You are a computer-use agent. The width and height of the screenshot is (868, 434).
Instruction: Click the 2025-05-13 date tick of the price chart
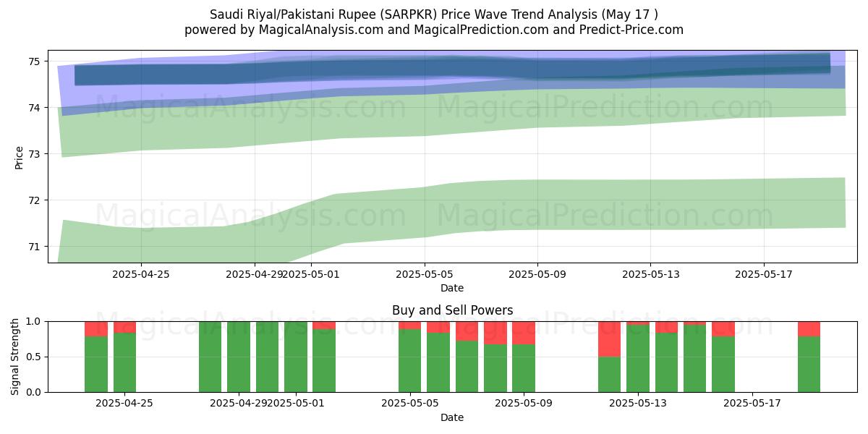[x=651, y=274]
